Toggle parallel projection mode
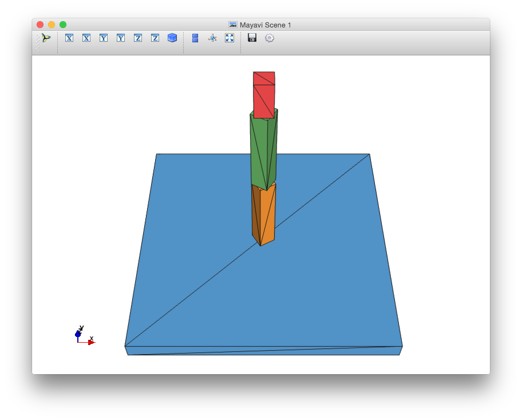The width and height of the screenshot is (522, 420). click(195, 38)
